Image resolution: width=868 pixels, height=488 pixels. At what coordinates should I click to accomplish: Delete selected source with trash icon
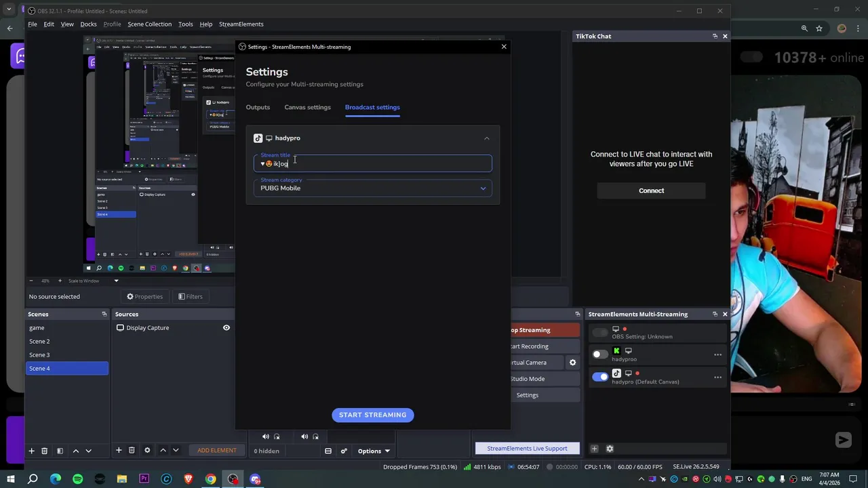tap(132, 450)
